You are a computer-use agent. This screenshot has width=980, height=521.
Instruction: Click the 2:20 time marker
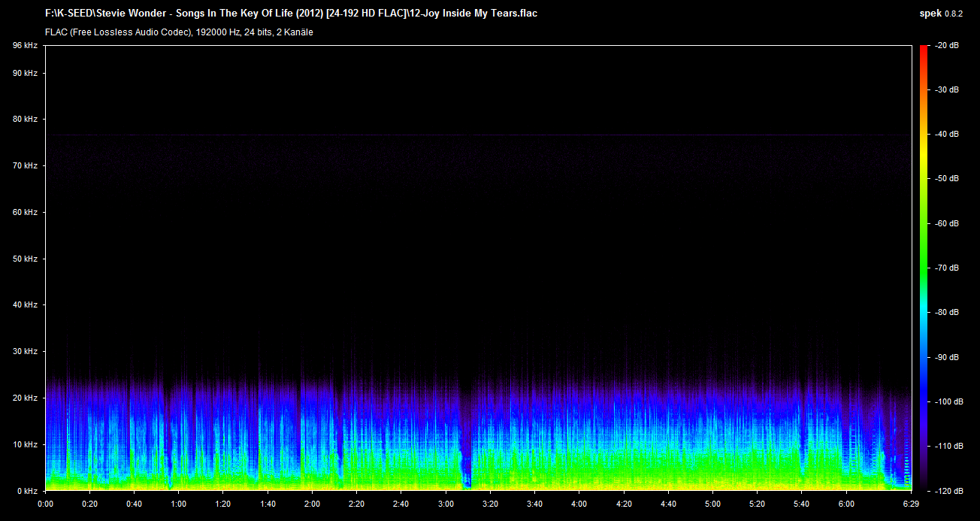coord(357,504)
